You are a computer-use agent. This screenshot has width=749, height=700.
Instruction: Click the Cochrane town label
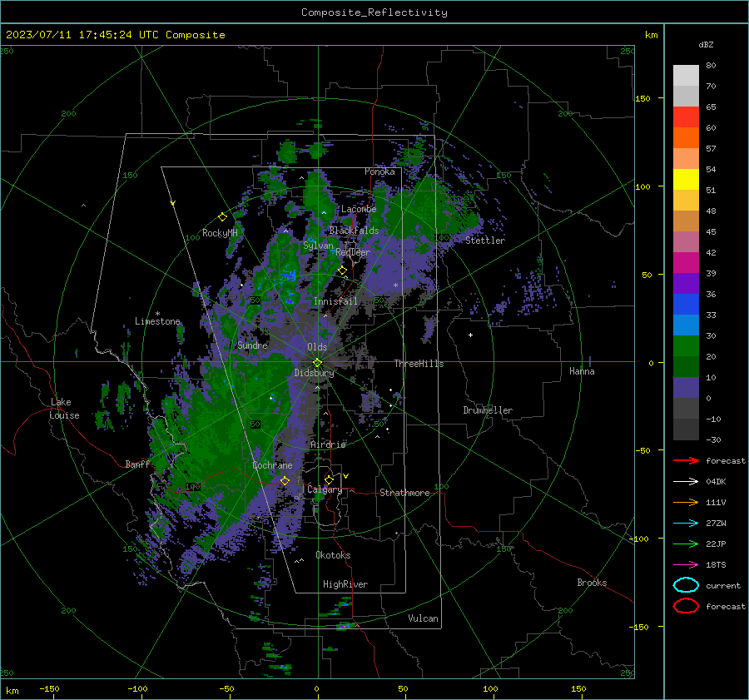272,465
